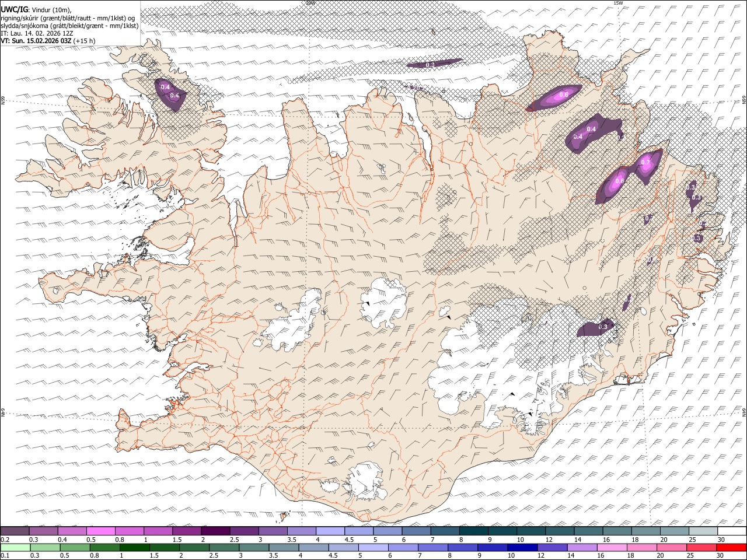The image size is (747, 560).
Task: Click the 30 white swatch in upper legend row
Action: 732,531
